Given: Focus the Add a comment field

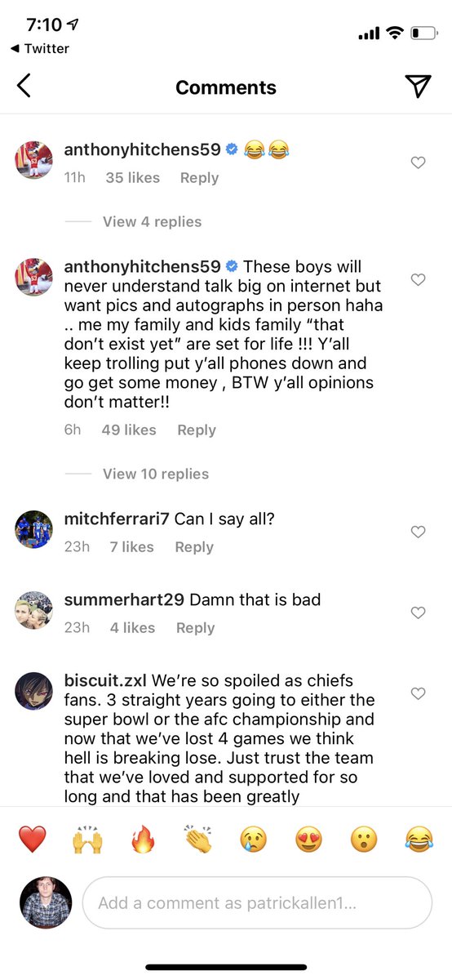Looking at the screenshot, I should [257, 903].
